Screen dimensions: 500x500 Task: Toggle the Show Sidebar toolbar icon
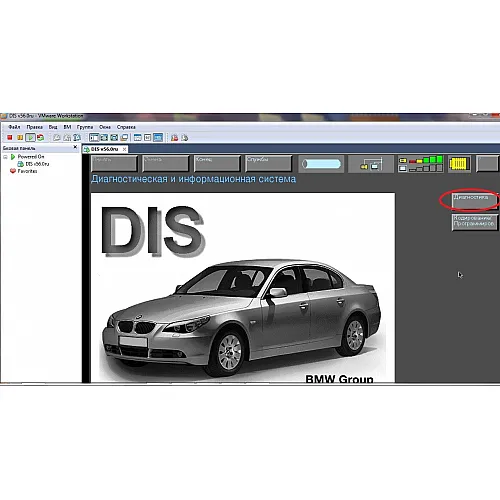click(94, 137)
